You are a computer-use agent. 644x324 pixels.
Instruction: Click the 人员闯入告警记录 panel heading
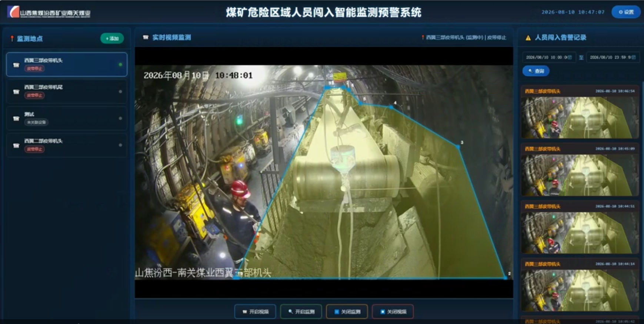[x=560, y=37]
